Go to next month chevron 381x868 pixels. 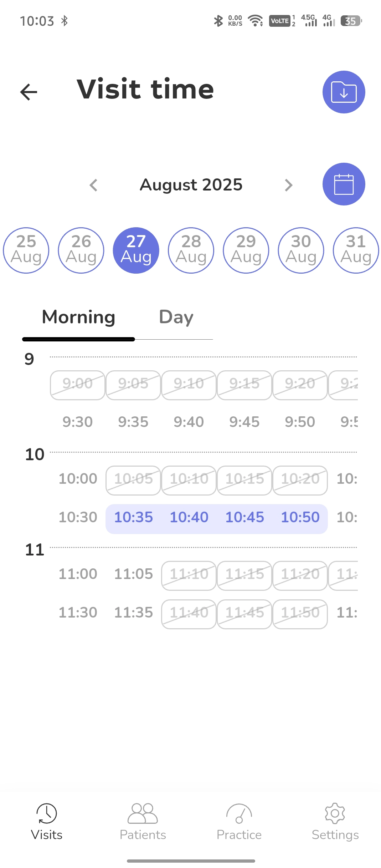click(x=289, y=185)
